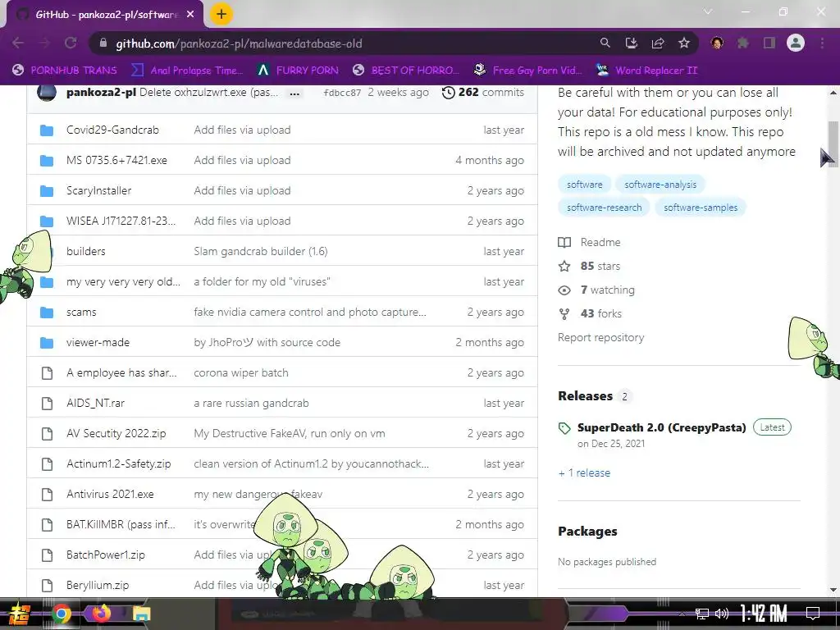
Task: Select the software topic tag
Action: pyautogui.click(x=584, y=185)
